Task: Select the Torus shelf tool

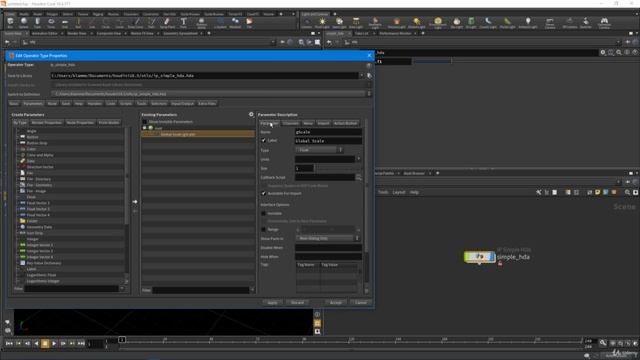Action: (51, 23)
